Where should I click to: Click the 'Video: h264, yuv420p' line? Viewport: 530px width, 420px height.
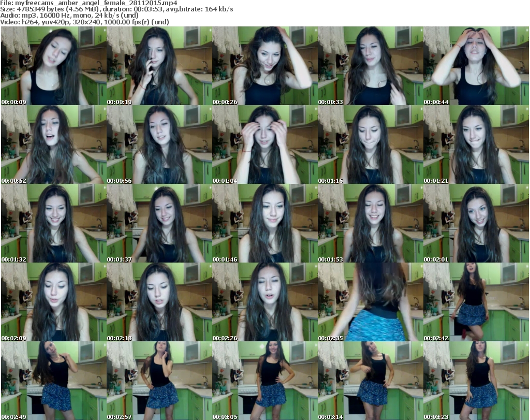click(x=84, y=22)
